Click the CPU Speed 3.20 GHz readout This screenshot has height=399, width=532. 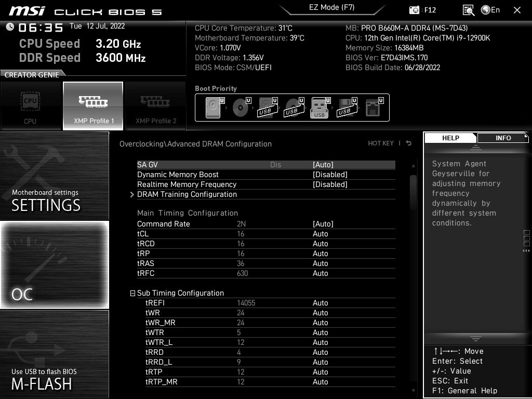(80, 44)
